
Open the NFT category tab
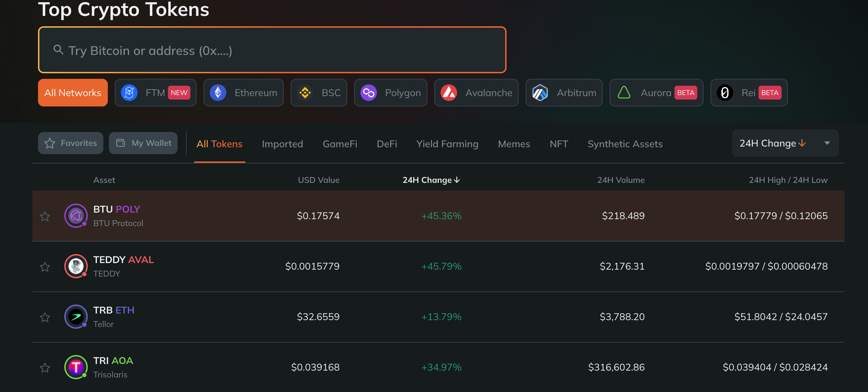(559, 144)
